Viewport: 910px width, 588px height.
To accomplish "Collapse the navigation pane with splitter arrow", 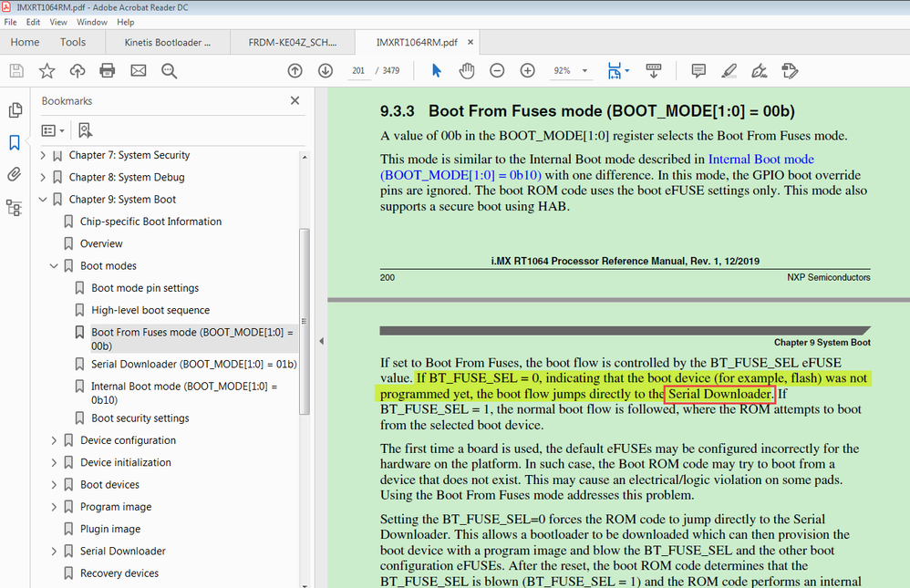I will click(x=321, y=341).
